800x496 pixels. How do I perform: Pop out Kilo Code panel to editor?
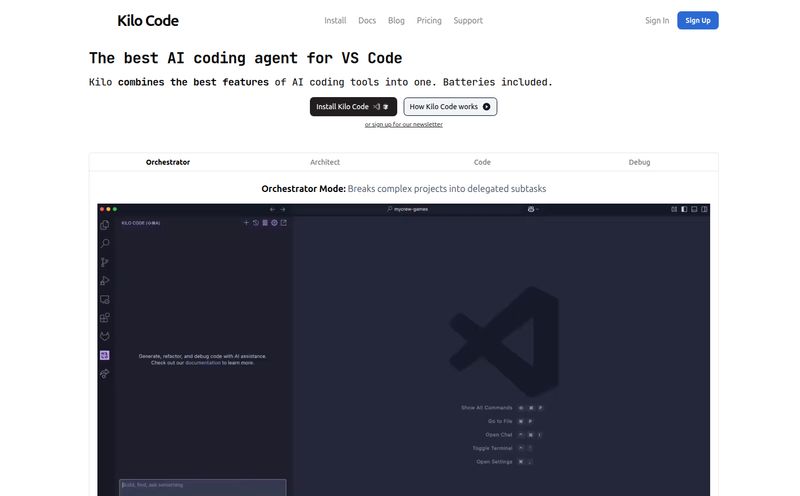tap(283, 223)
